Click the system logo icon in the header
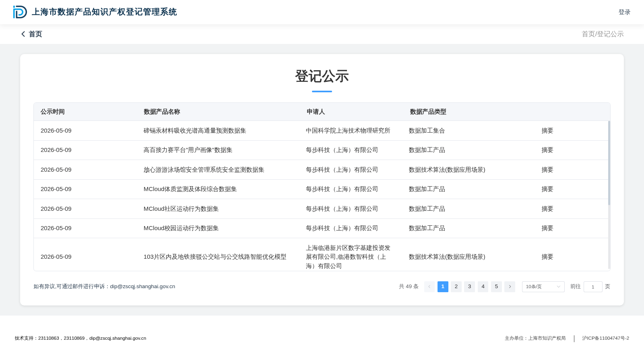 coord(20,12)
